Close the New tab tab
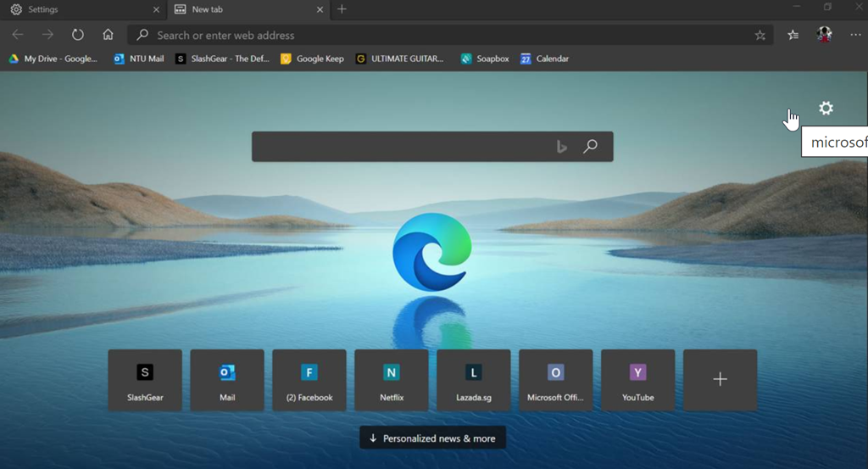The height and width of the screenshot is (469, 868). [320, 9]
